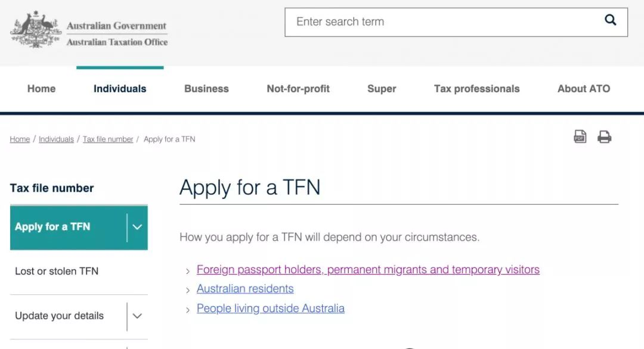
Task: Click the print page icon
Action: (x=605, y=137)
